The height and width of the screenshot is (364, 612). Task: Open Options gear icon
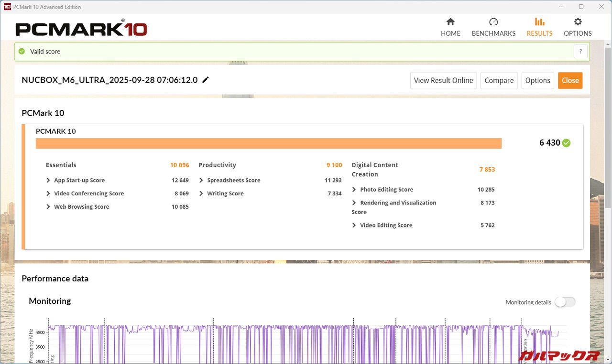point(578,22)
